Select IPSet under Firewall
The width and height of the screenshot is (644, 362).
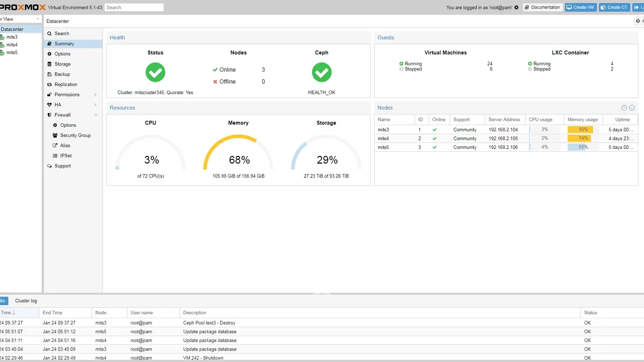(73, 156)
